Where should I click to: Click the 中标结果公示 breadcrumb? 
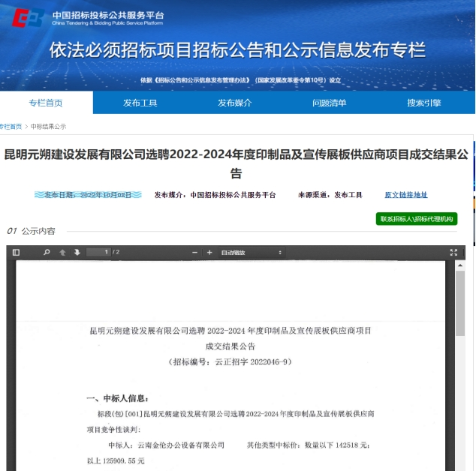[48, 127]
